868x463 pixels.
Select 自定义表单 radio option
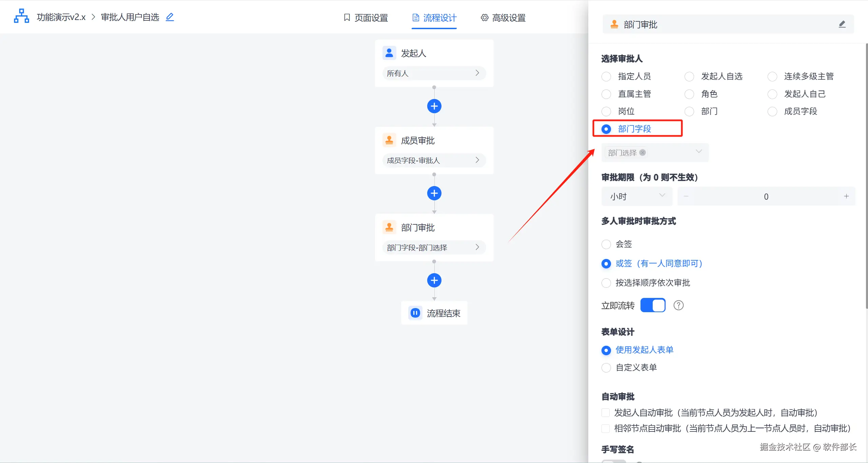(x=606, y=367)
